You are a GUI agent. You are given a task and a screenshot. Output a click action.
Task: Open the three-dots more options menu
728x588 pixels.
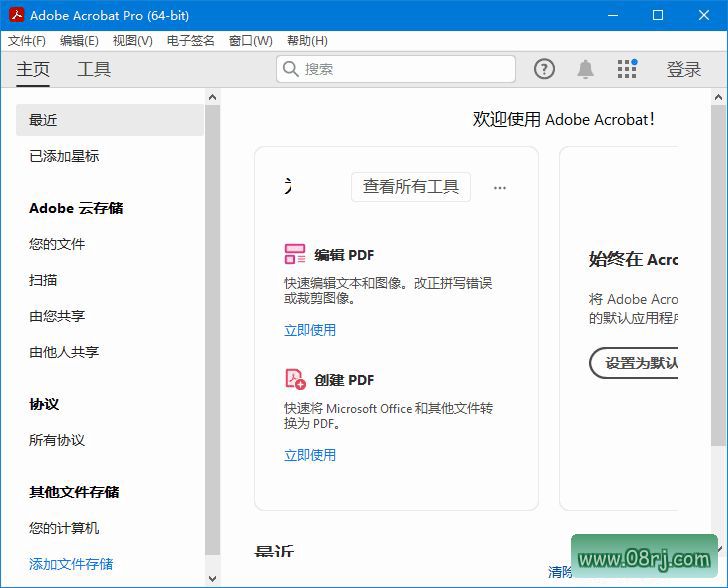[500, 187]
